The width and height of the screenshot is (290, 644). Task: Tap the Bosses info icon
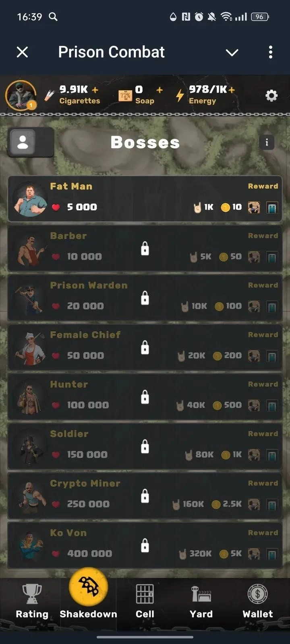(x=267, y=142)
